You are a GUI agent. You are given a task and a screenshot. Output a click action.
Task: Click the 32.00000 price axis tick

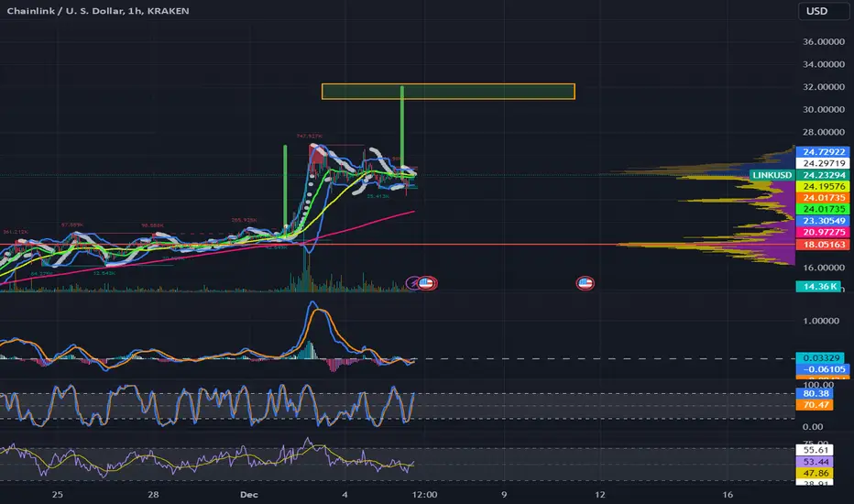pyautogui.click(x=824, y=87)
